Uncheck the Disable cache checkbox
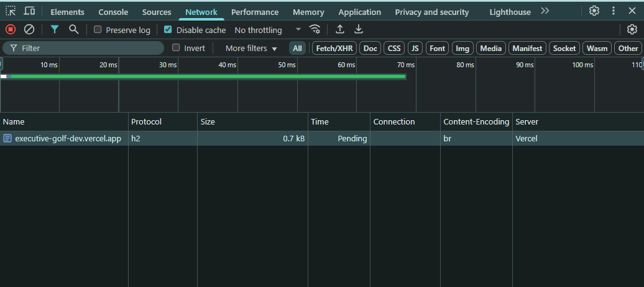Screen dimensions: 644x287 (x=168, y=30)
